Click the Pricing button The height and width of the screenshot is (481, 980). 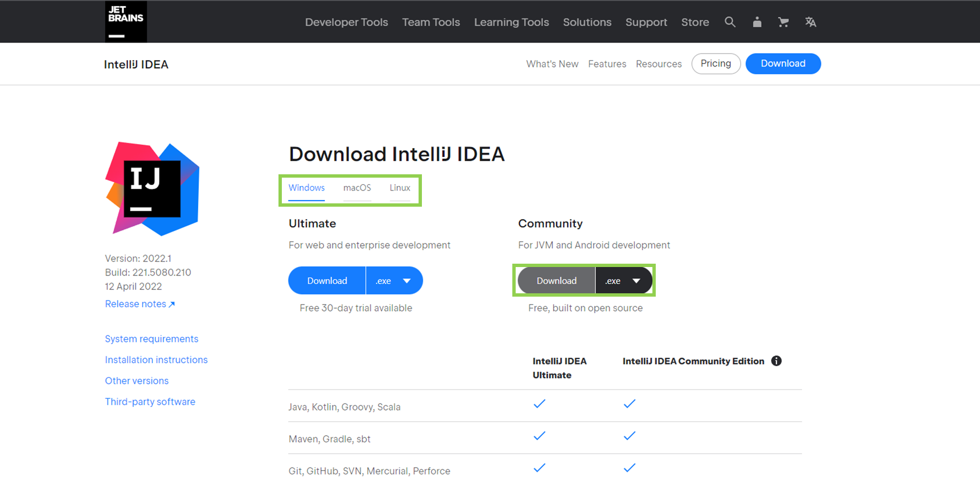coord(716,64)
